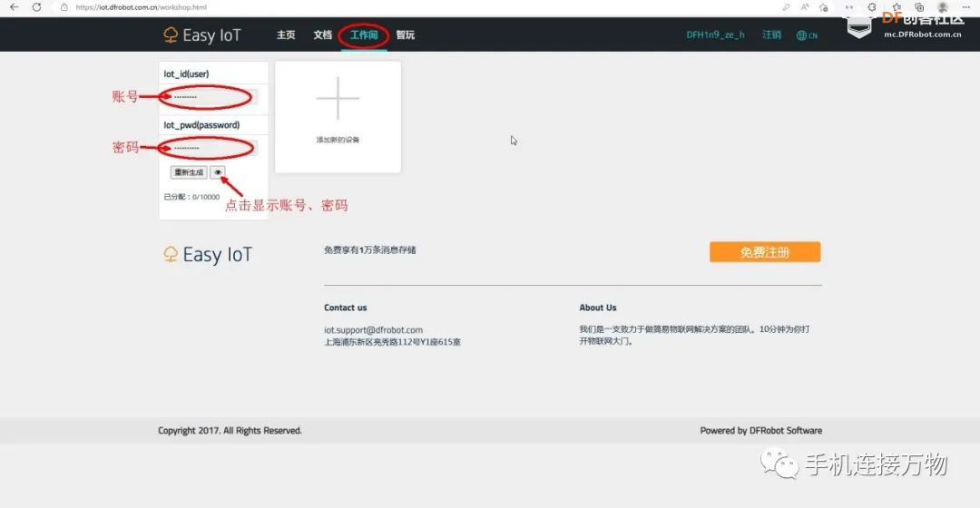Click the globe CN language icon

tap(807, 35)
